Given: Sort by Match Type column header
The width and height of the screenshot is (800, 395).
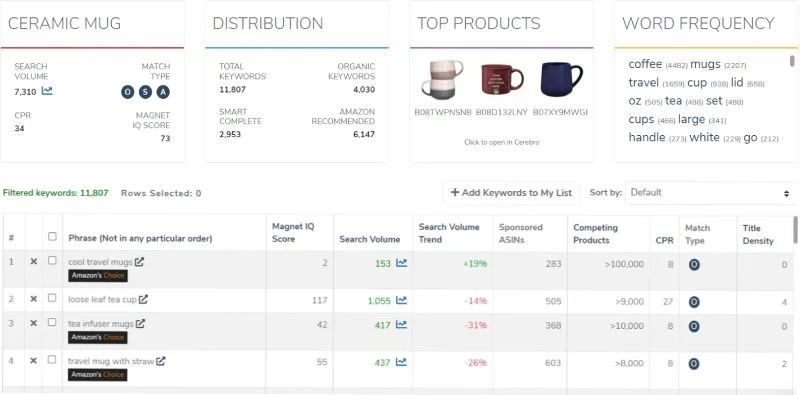Looking at the screenshot, I should tap(697, 234).
